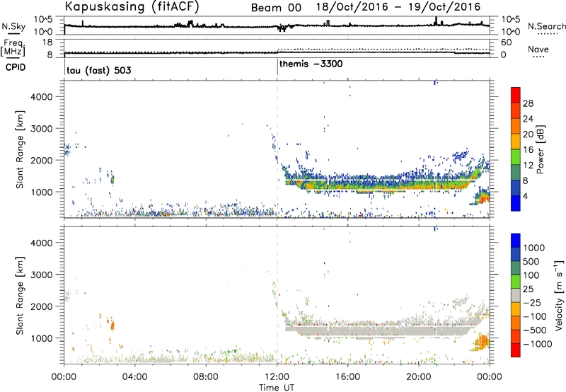Viewport: 566px width, 392px height.
Task: Click the date range '18/Oct/2016 – 19/Oct/2016'
Action: (398, 7)
